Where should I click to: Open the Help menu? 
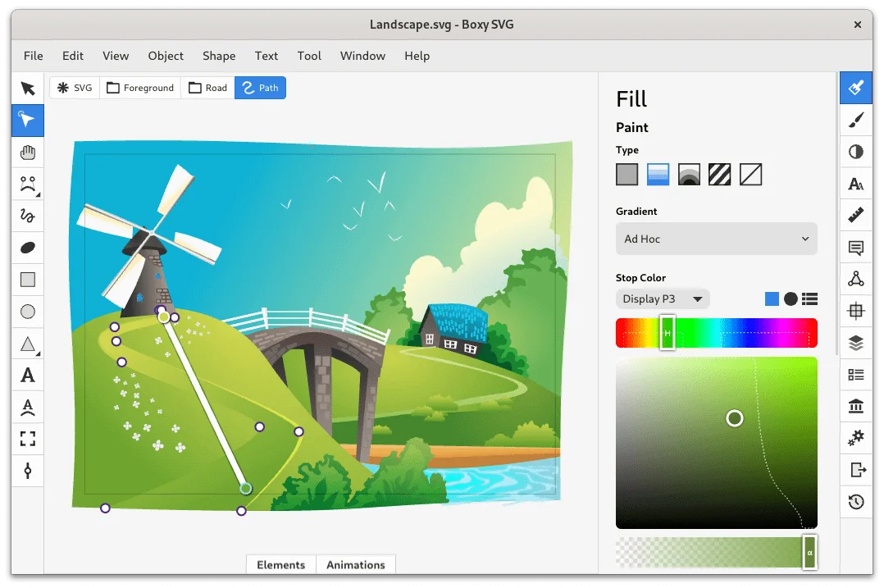[417, 56]
